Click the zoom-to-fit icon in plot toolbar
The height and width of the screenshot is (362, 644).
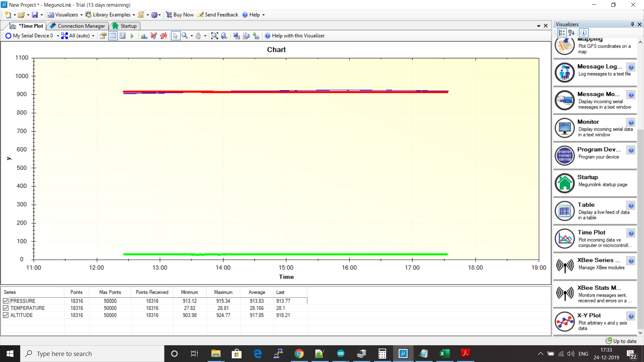(x=214, y=36)
